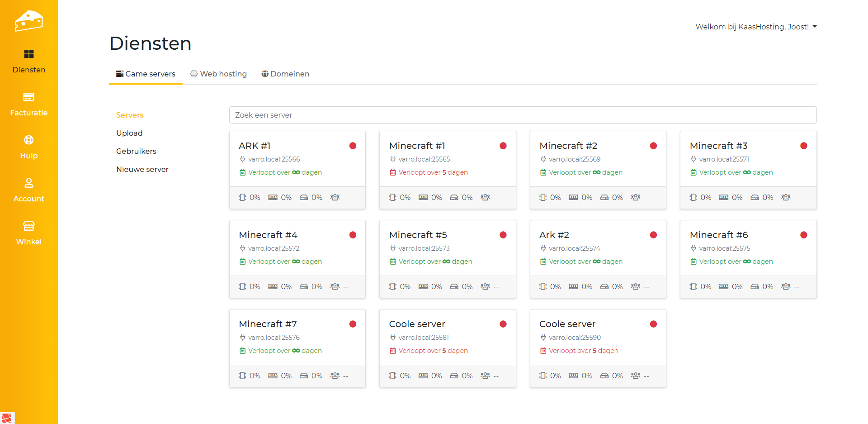Open Hulp via the lifebuoy icon
Image resolution: width=868 pixels, height=424 pixels.
(x=28, y=140)
